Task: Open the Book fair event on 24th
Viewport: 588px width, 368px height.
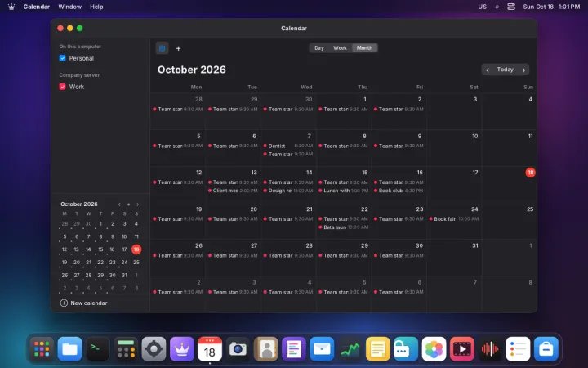Action: pos(454,219)
